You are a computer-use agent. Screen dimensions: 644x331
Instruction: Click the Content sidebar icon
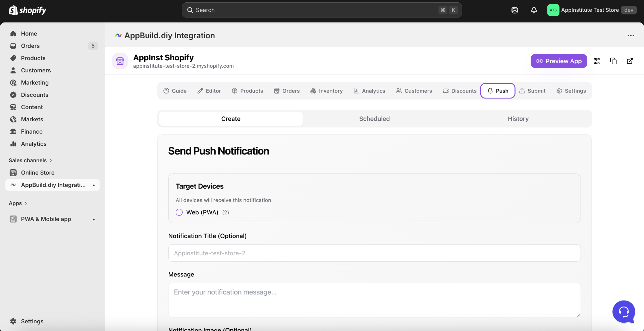click(x=13, y=107)
